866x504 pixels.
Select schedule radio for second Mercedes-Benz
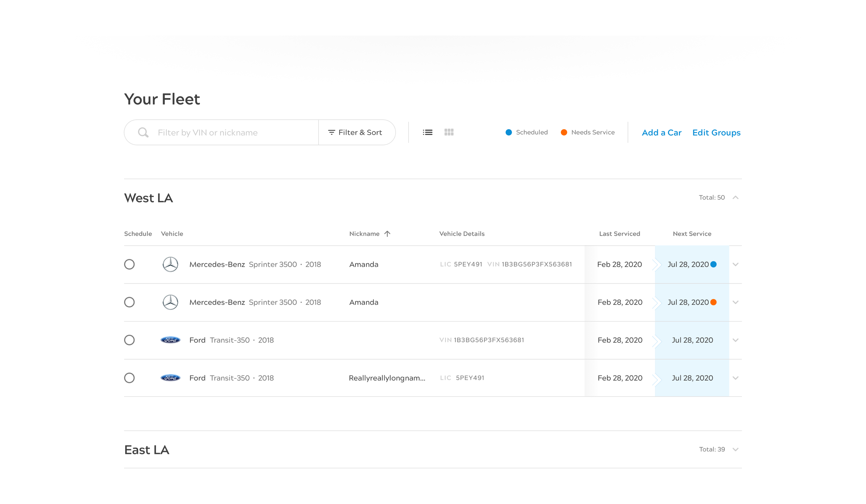(x=129, y=302)
